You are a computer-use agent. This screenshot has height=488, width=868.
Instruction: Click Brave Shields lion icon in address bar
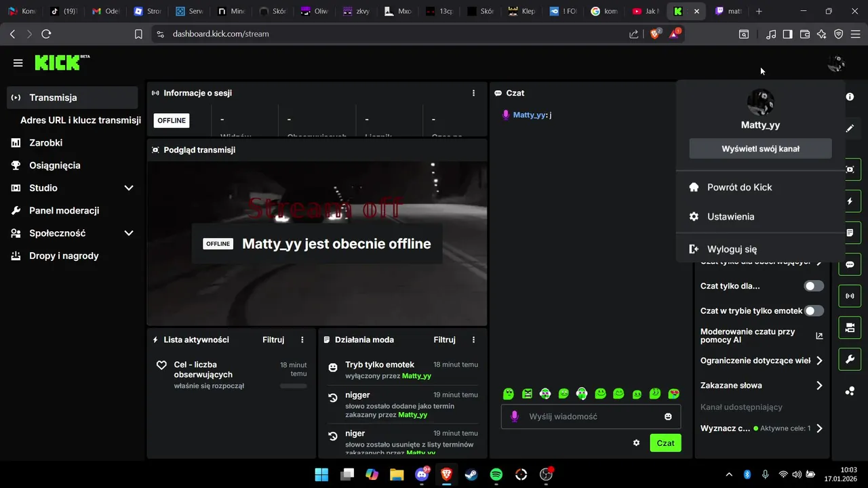655,33
